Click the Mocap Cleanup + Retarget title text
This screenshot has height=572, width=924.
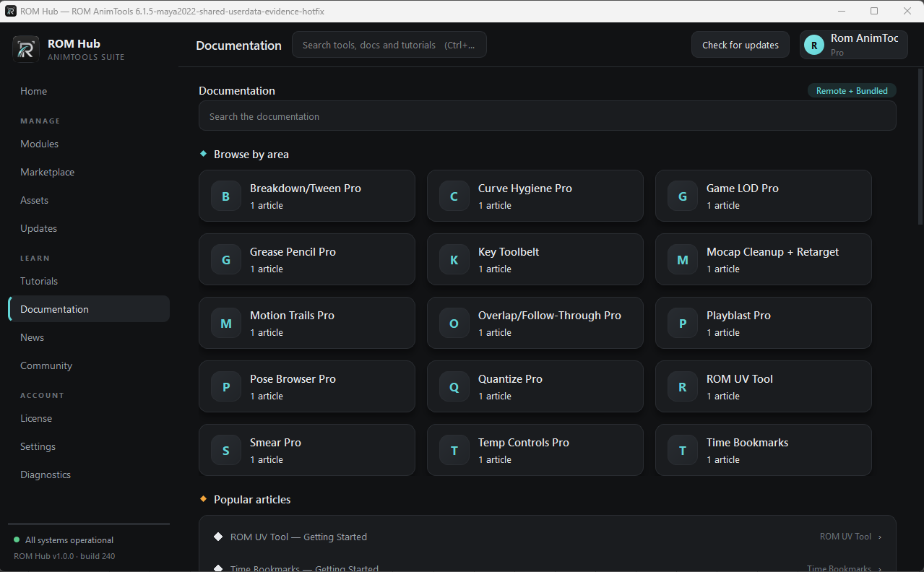[772, 251]
